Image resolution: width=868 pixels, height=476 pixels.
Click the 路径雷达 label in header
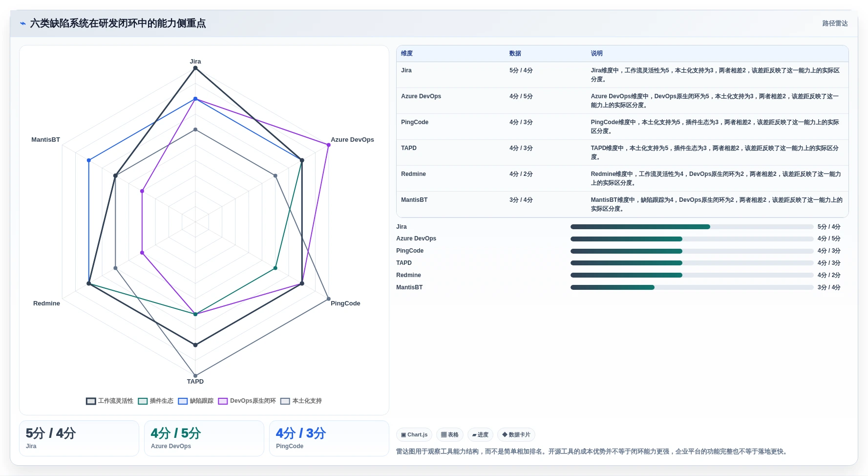[835, 23]
